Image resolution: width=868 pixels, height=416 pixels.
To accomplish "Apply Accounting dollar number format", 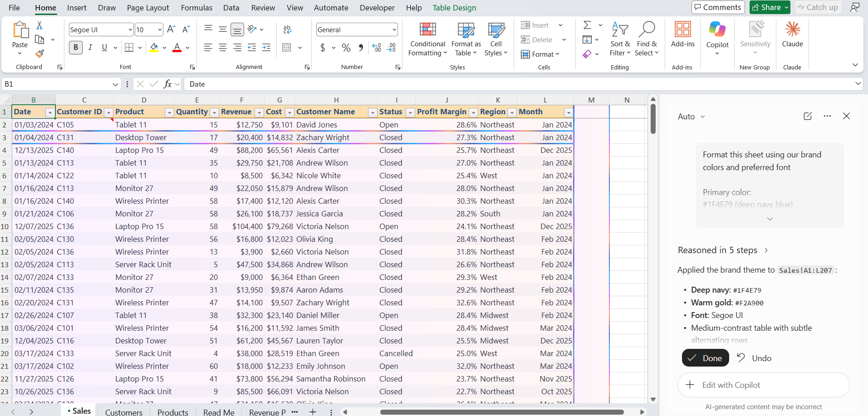I will coord(323,47).
